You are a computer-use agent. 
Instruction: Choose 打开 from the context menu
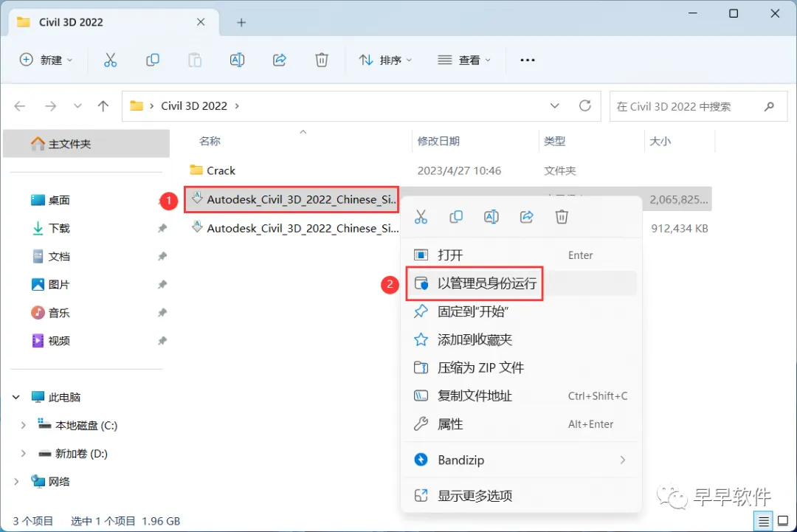click(x=521, y=255)
